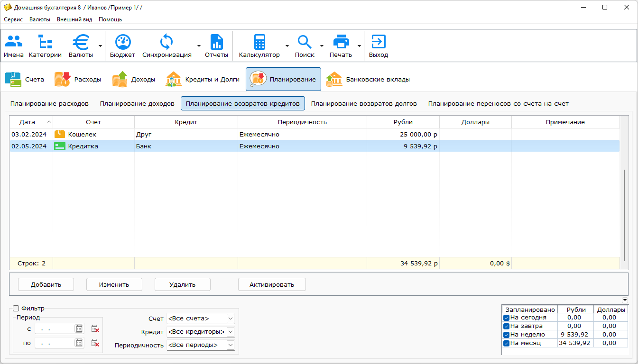638x364 pixels.
Task: Click the Активировать button
Action: [272, 284]
